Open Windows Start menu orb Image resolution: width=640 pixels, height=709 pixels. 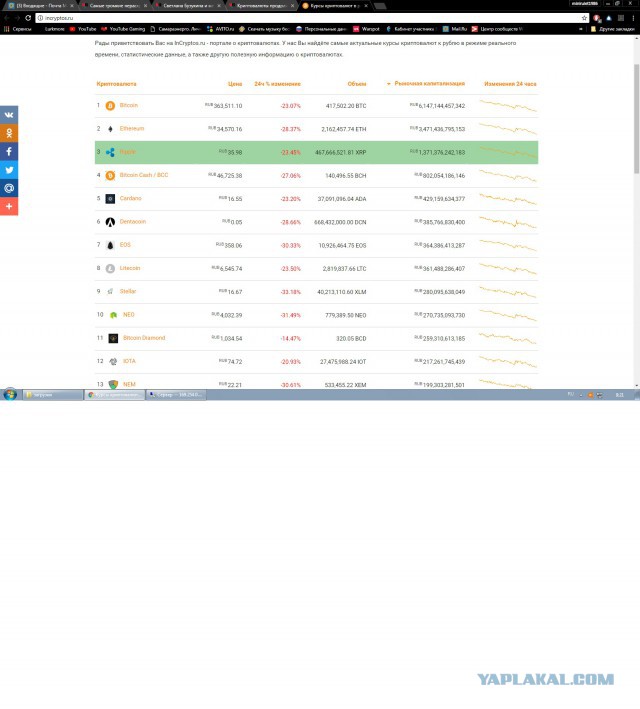point(10,394)
